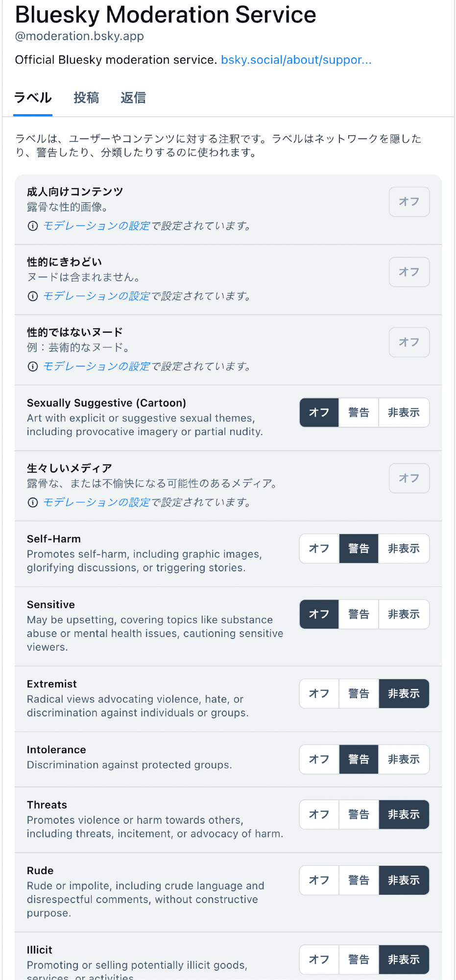Set Self-Harm label to 非表示
The image size is (456, 980).
point(404,549)
